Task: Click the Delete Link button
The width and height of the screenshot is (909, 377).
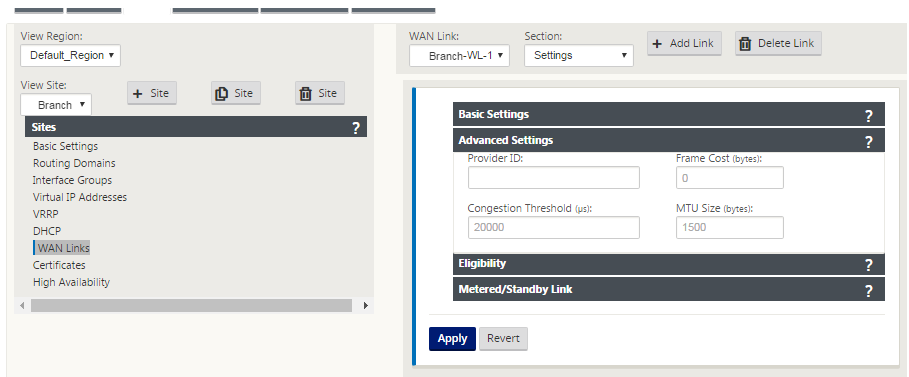Action: (x=778, y=44)
